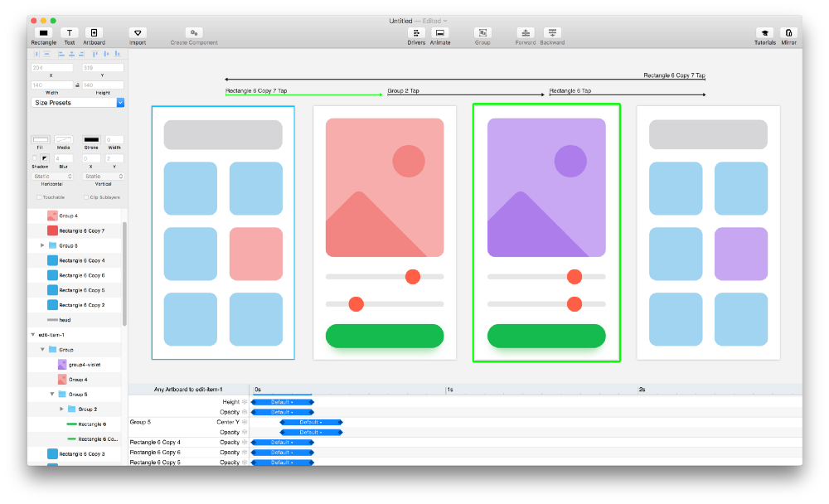Collapse the Group 5 layer triangle
This screenshot has width=829, height=504.
51,394
